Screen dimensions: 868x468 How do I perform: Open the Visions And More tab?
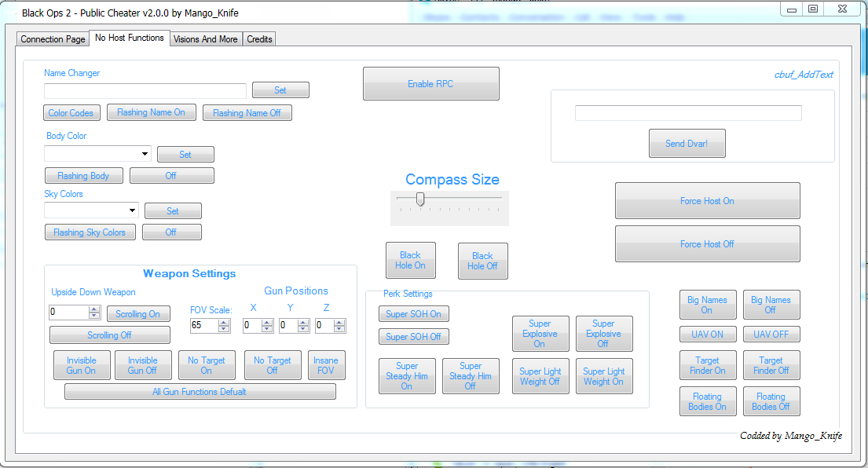click(205, 38)
